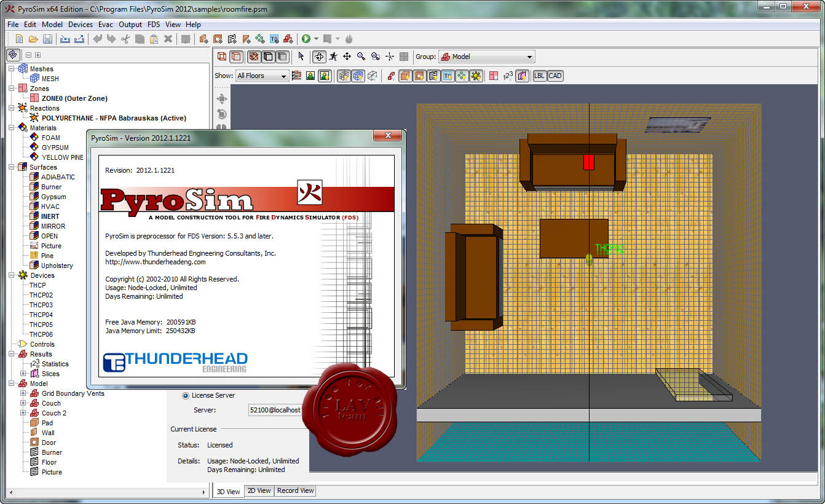The width and height of the screenshot is (825, 504).
Task: Click the navigation tree horizontal scrollbar
Action: [107, 492]
